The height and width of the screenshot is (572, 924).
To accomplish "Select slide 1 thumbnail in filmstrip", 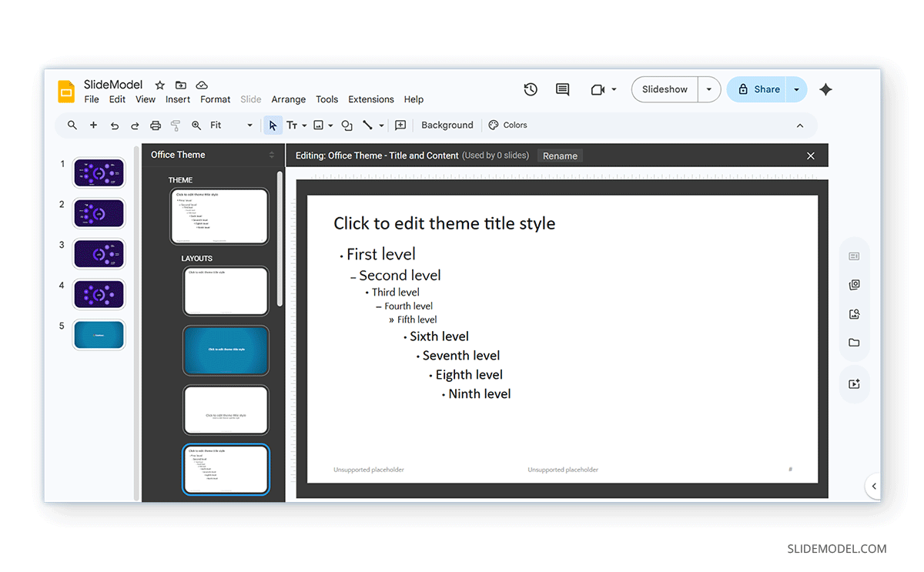I will 99,173.
